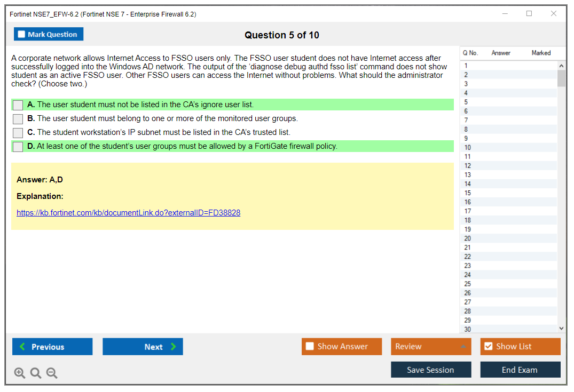The height and width of the screenshot is (392, 574).
Task: Tick the Mark Question checkbox
Action: point(22,35)
